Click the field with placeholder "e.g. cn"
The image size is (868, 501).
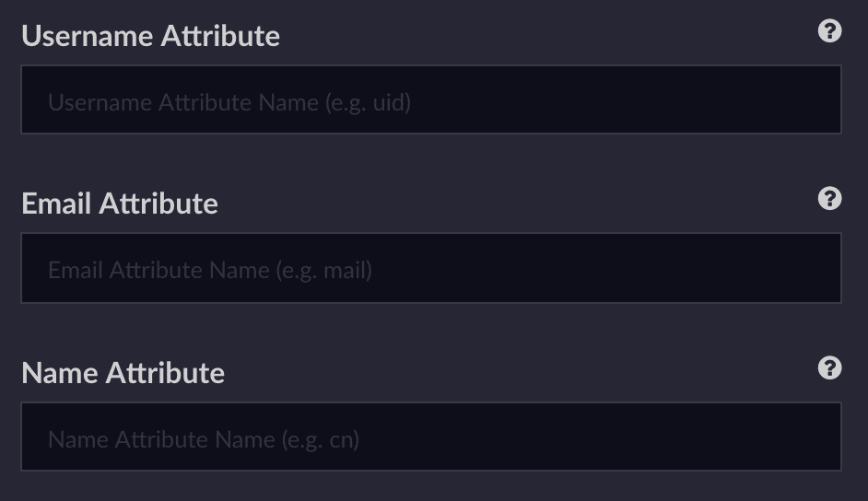click(x=431, y=437)
